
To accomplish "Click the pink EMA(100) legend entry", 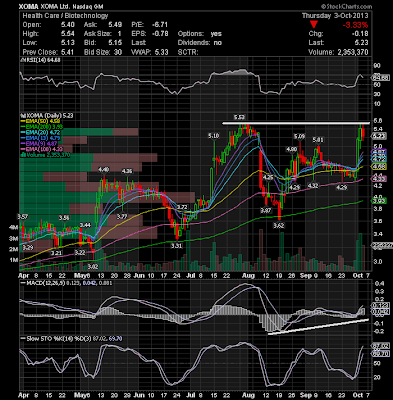I will point(42,149).
